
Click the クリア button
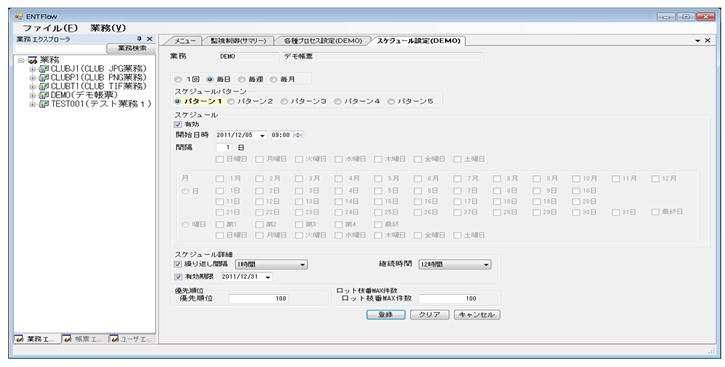(x=430, y=315)
